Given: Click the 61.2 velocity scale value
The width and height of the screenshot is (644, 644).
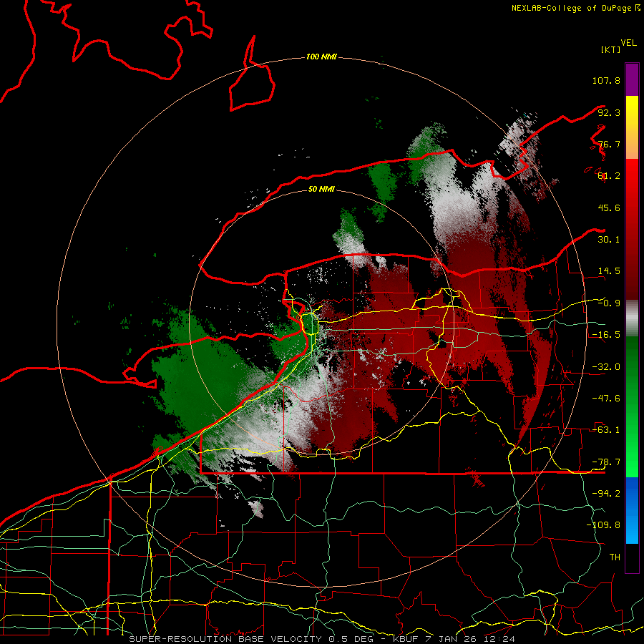Looking at the screenshot, I should pyautogui.click(x=609, y=176).
